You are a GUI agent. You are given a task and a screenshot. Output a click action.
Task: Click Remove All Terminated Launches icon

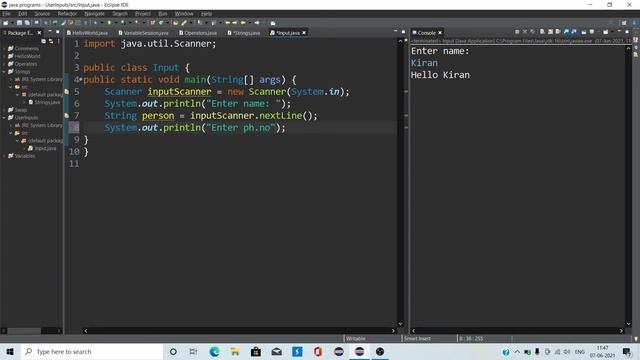532,32
